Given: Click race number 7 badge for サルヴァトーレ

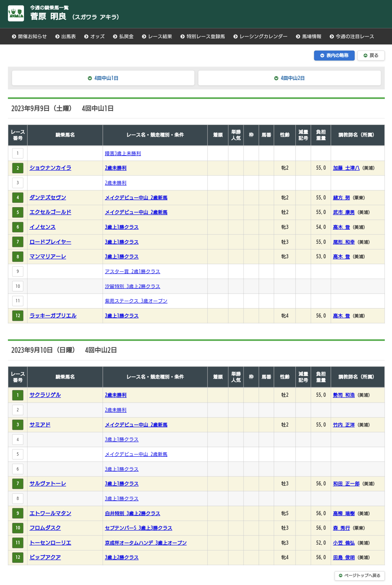Looking at the screenshot, I should 18,484.
